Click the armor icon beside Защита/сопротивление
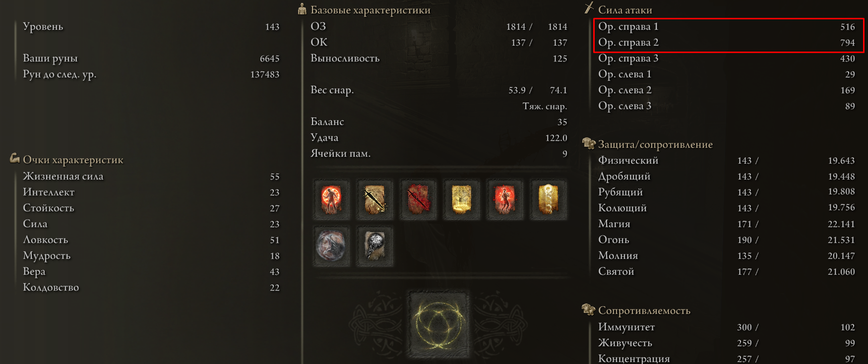 pyautogui.click(x=589, y=143)
